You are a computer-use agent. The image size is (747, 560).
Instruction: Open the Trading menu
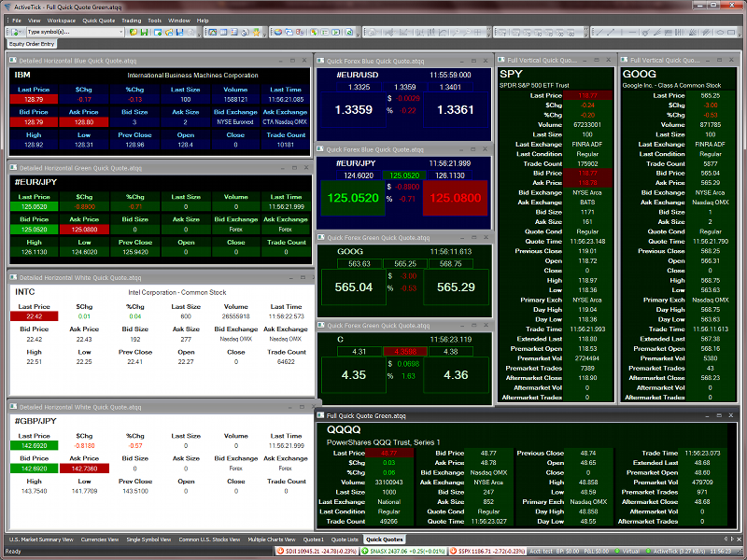tap(132, 20)
